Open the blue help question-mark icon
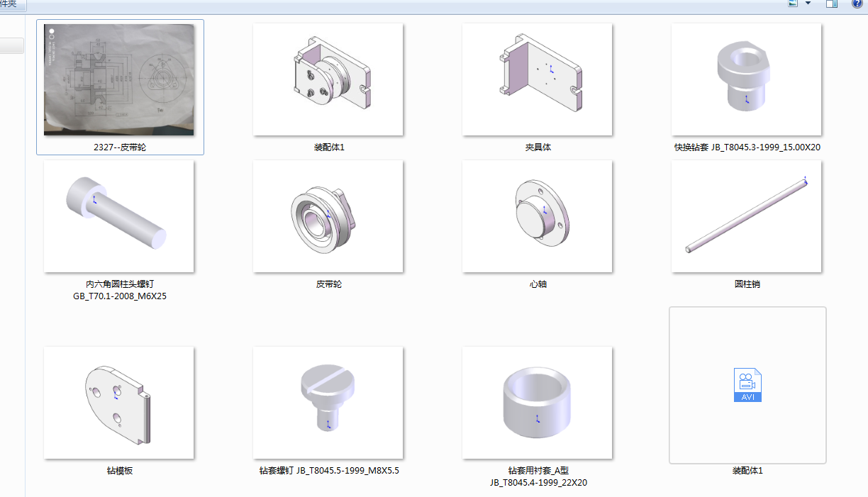Image resolution: width=868 pixels, height=497 pixels. [x=857, y=4]
